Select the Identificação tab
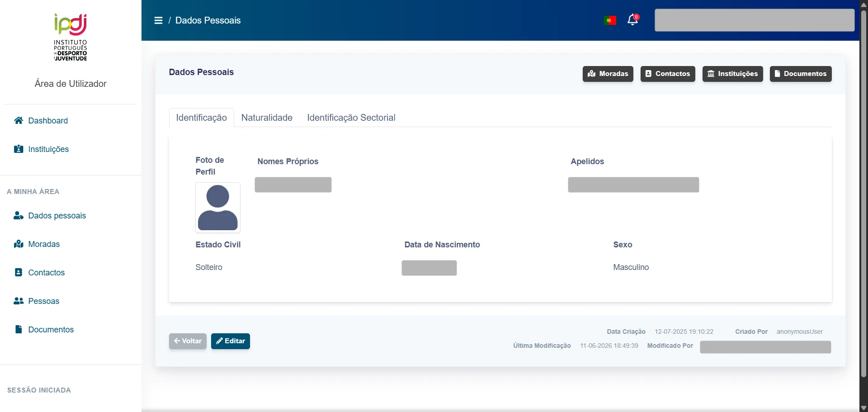868x412 pixels. pyautogui.click(x=202, y=118)
